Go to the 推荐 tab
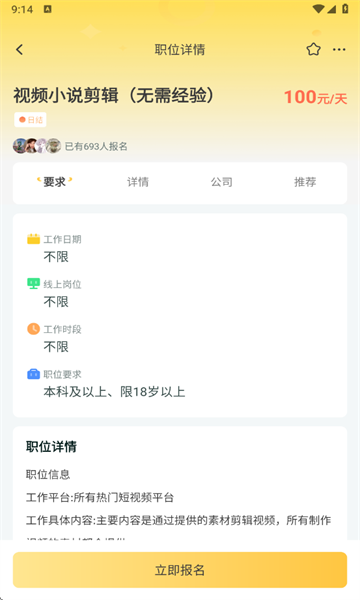Viewport: 360px width, 600px height. (x=305, y=182)
